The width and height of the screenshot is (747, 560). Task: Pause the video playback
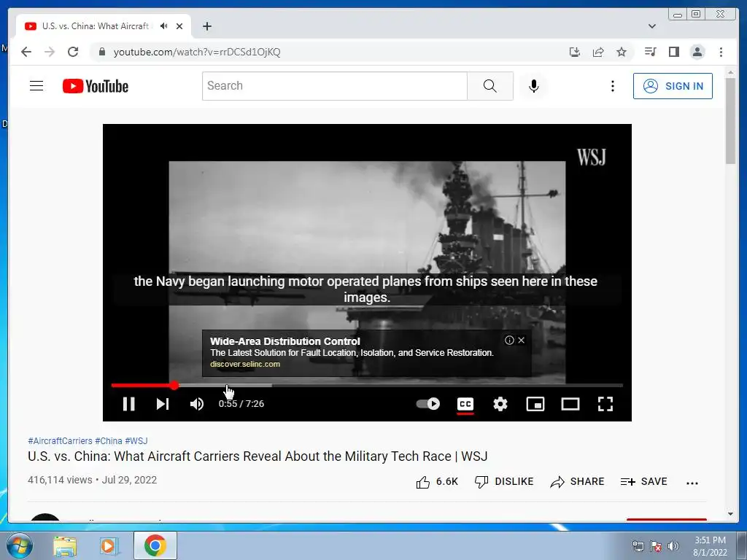pyautogui.click(x=128, y=404)
